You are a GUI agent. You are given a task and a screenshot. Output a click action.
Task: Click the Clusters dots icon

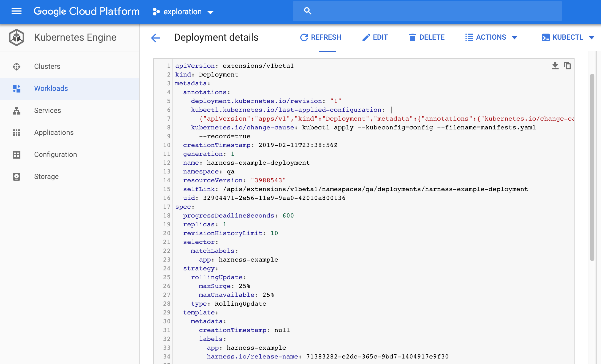17,66
